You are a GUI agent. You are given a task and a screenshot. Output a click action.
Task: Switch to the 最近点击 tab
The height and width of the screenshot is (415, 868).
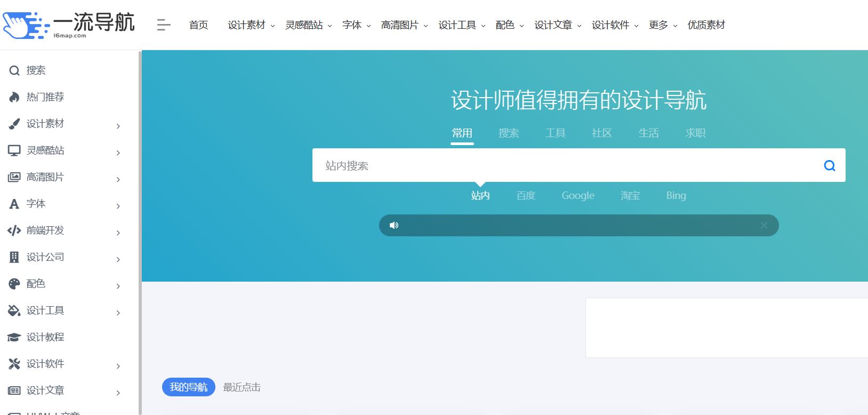coord(242,387)
